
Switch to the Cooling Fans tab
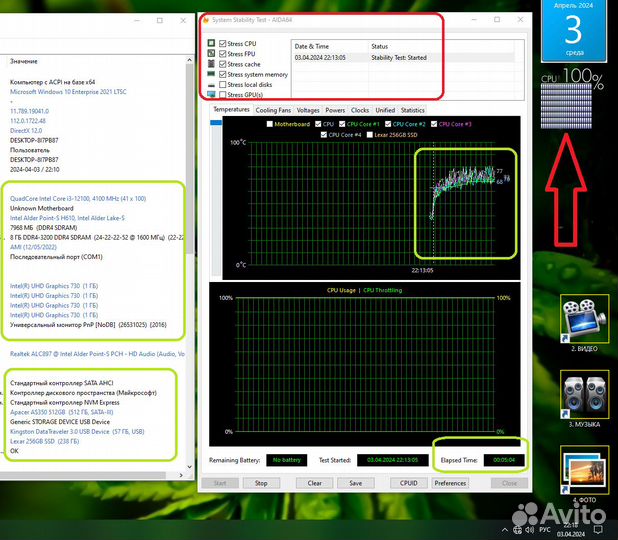(x=273, y=110)
